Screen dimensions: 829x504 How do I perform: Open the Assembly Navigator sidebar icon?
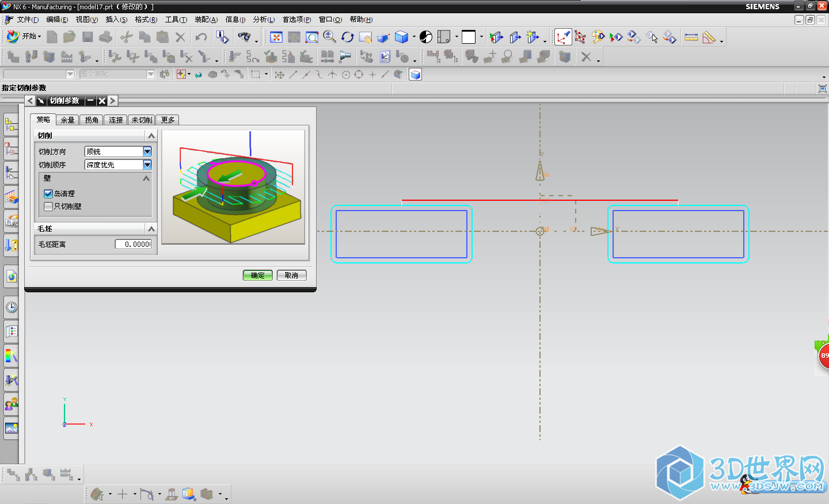11,124
